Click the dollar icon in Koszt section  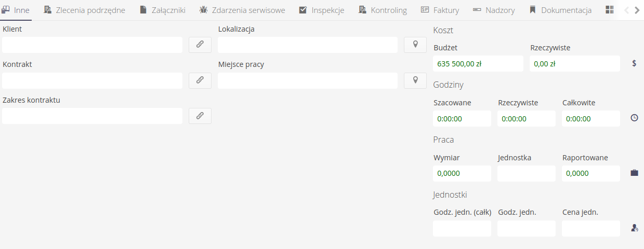click(634, 63)
